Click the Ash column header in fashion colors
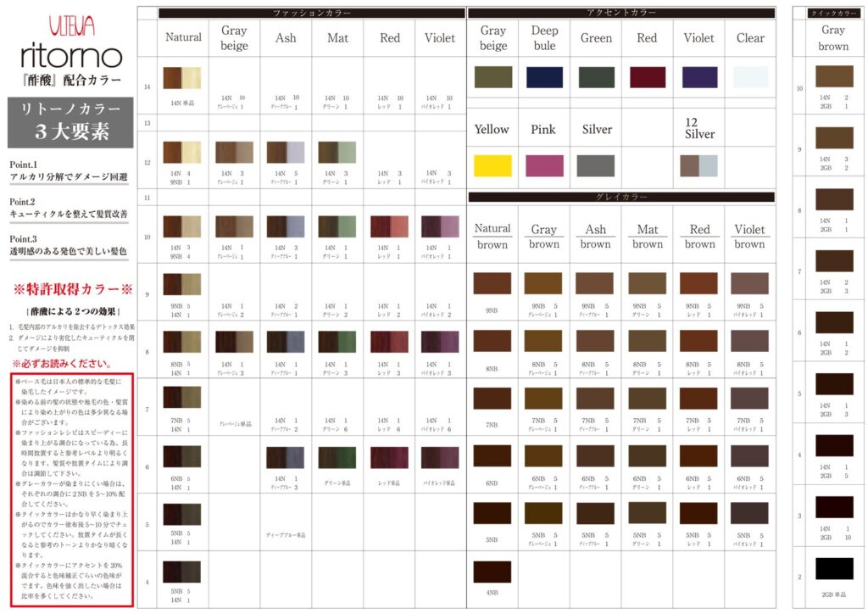Image resolution: width=868 pixels, height=614 pixels. (286, 37)
